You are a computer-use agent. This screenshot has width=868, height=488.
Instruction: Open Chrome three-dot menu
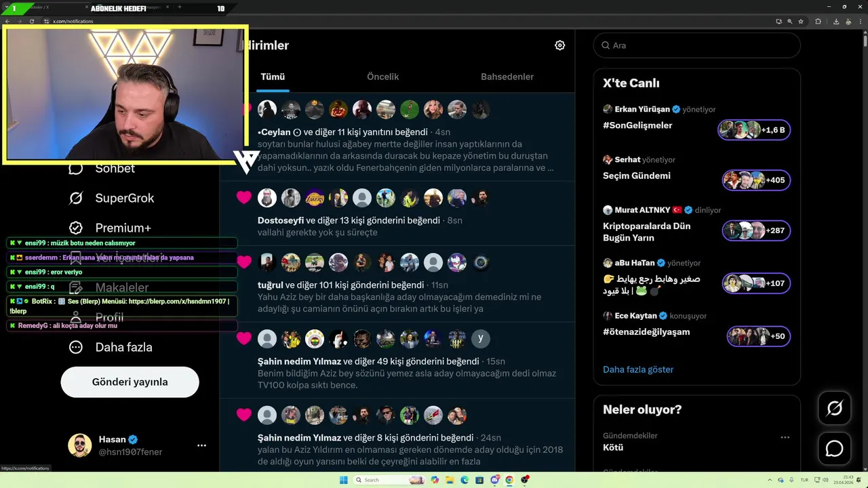tap(861, 22)
